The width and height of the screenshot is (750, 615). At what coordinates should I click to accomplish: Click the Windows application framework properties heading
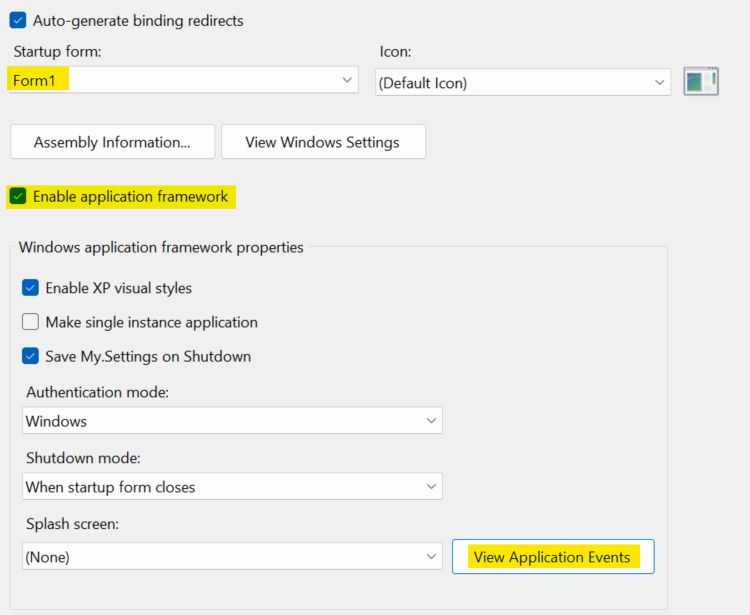(161, 247)
